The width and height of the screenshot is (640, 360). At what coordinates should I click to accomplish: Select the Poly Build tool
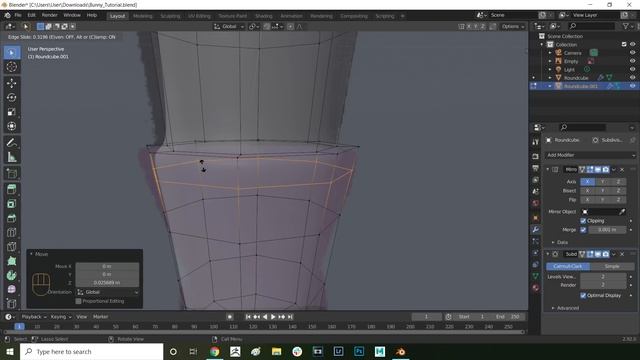(x=11, y=261)
